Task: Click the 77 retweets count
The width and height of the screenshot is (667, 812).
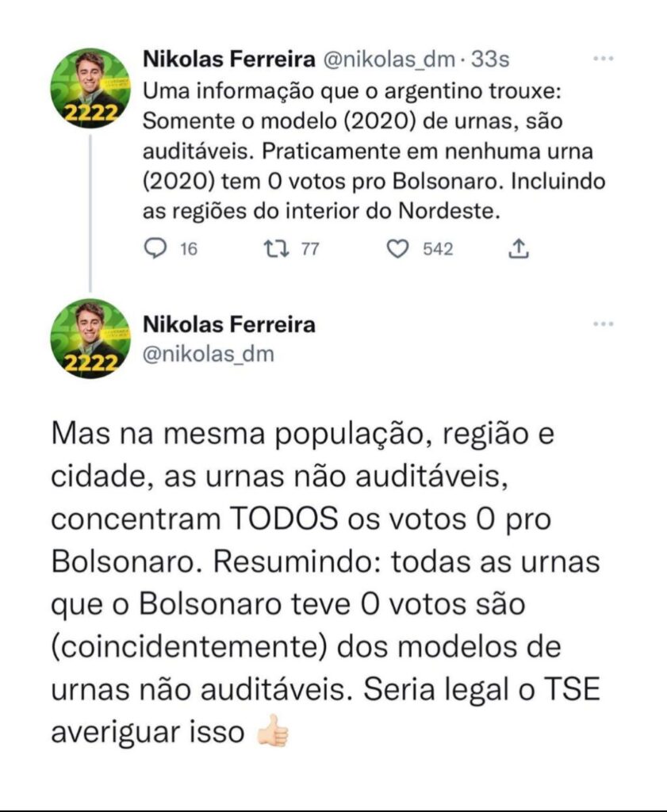Action: tap(309, 249)
